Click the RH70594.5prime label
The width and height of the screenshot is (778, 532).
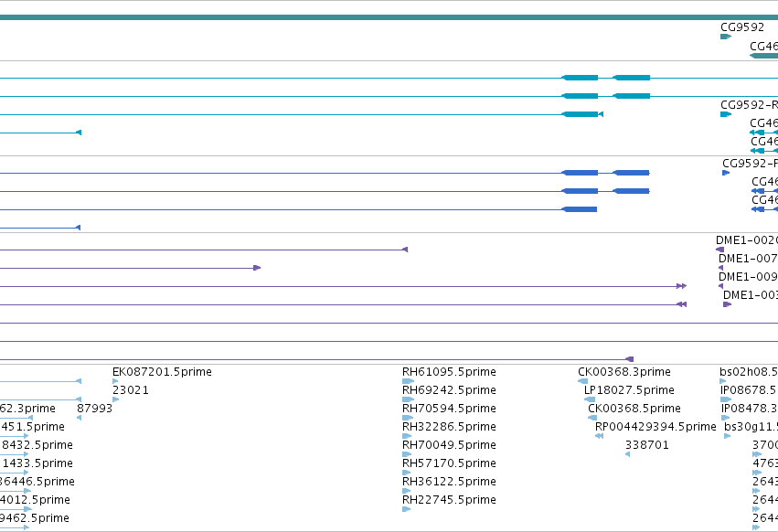tap(449, 409)
